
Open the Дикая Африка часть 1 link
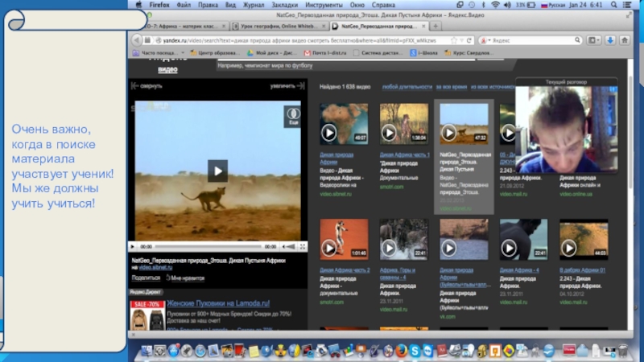point(405,154)
